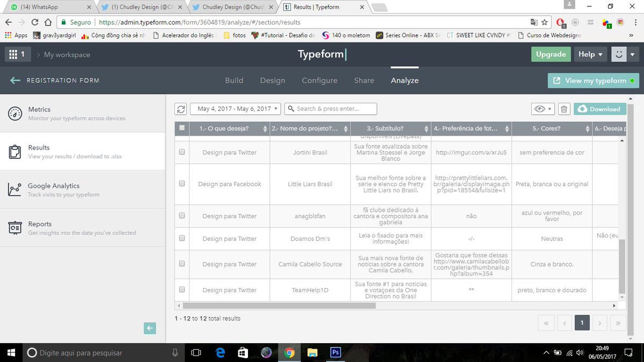Click the trash delete icon
The image size is (644, 362).
coord(564,109)
